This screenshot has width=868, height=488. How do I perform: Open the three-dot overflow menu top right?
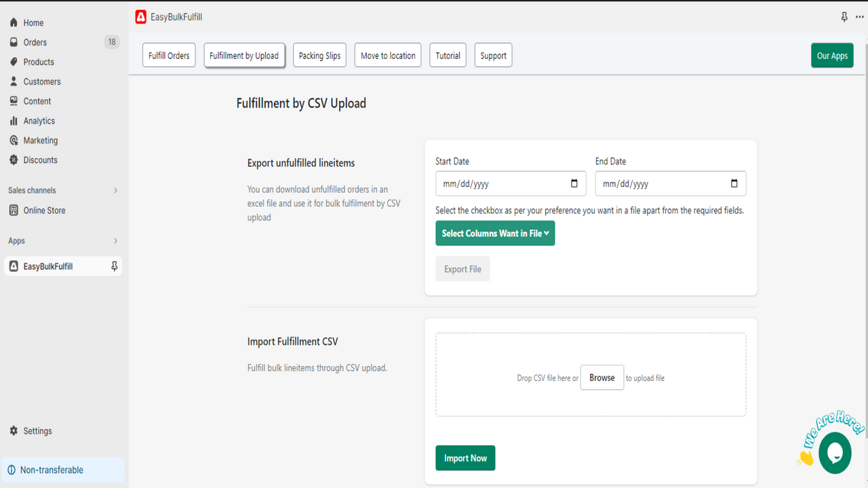point(859,16)
